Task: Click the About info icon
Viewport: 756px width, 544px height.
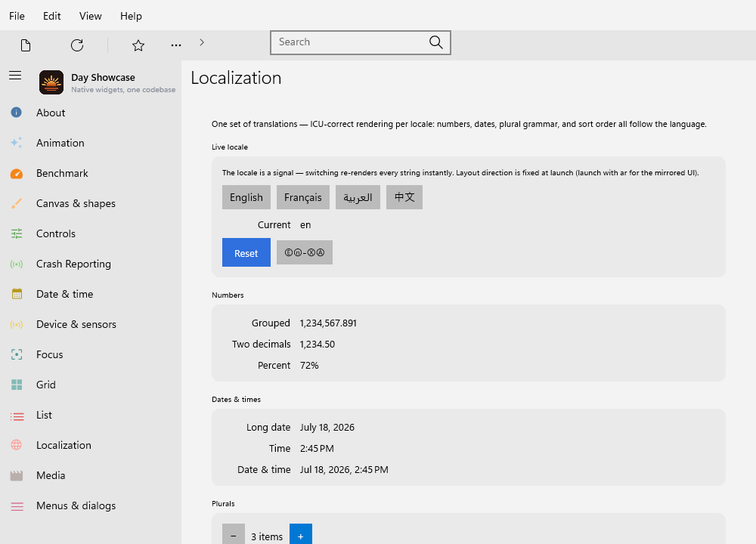Action: [x=17, y=113]
